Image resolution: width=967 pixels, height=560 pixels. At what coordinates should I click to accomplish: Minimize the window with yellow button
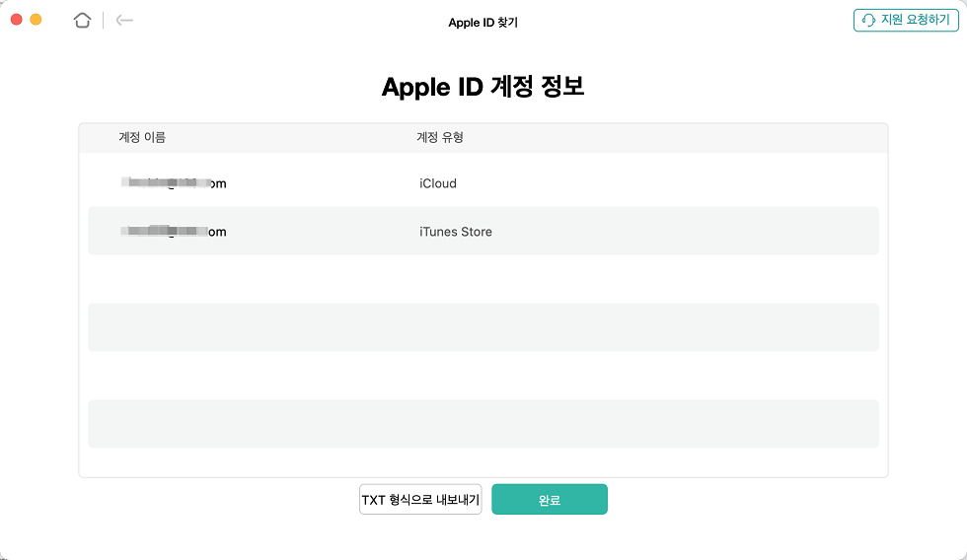pos(36,20)
